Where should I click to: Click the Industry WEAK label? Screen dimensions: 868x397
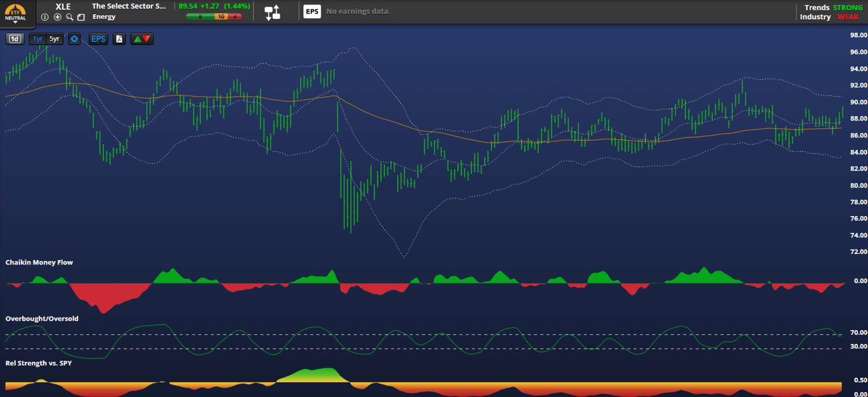click(830, 17)
